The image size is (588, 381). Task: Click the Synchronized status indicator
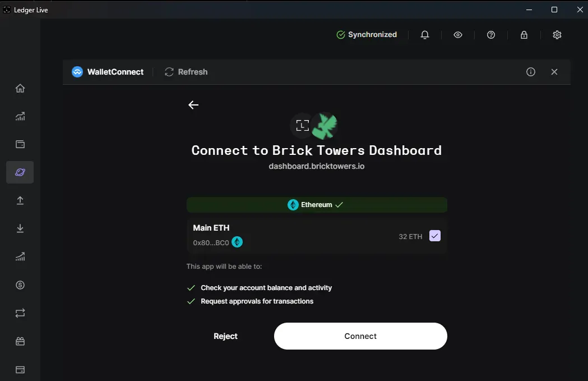[x=367, y=35]
